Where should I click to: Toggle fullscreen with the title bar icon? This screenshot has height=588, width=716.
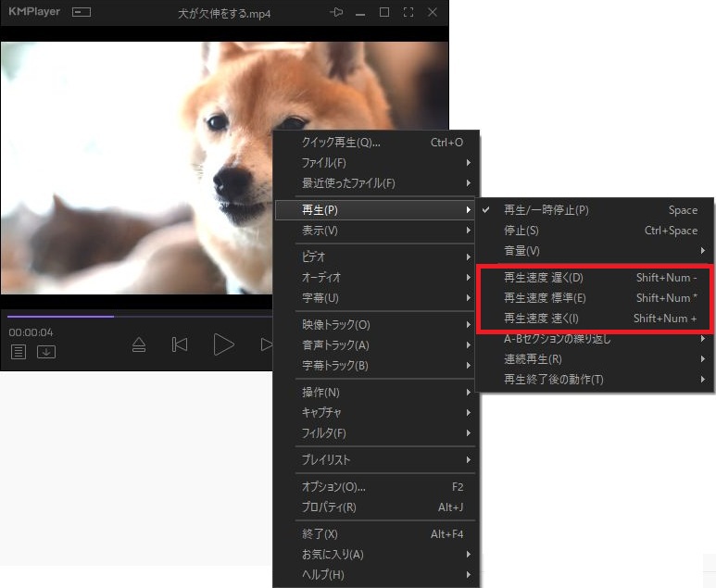[408, 13]
